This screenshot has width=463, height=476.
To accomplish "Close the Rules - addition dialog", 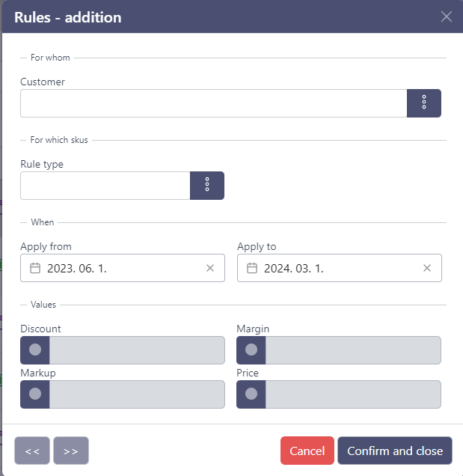I will (x=447, y=16).
